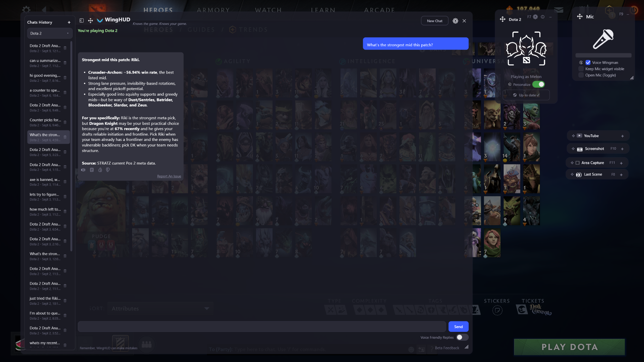
Task: Delete the 'a counter to spe...' chat entry
Action: (65, 92)
